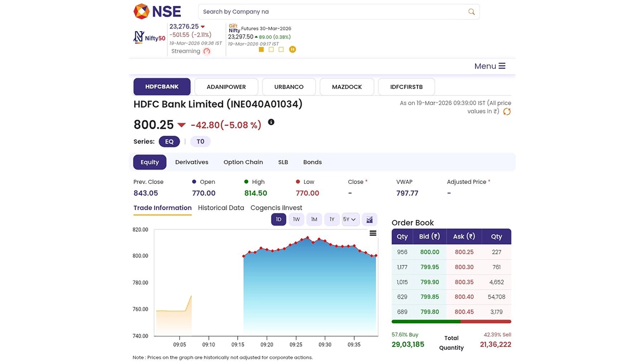The width and height of the screenshot is (644, 362).
Task: Open the chart hamburger context menu
Action: (373, 233)
